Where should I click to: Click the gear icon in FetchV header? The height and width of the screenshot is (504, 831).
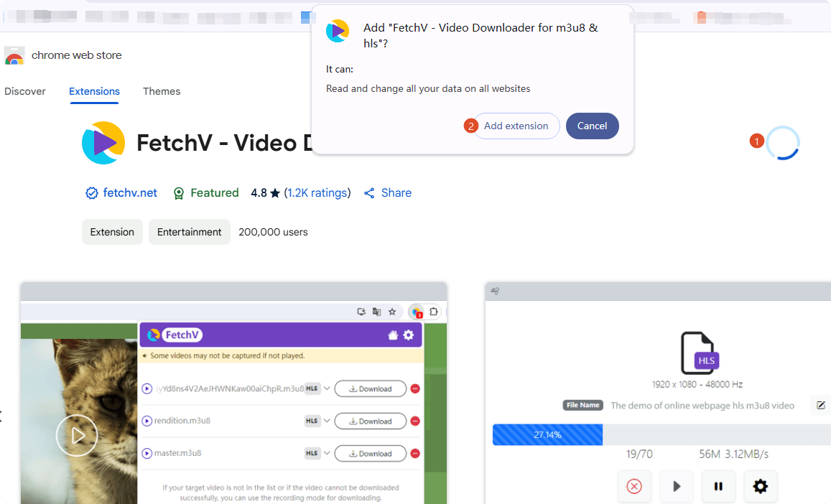click(409, 335)
